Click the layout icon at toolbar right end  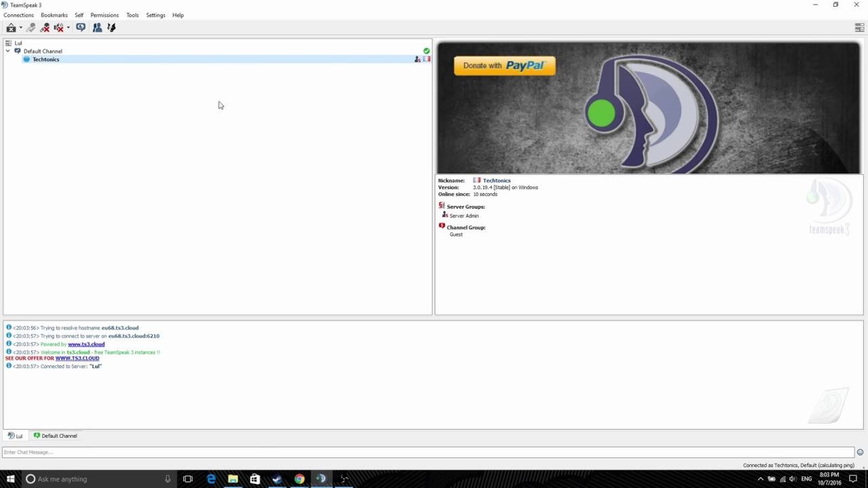[x=859, y=28]
